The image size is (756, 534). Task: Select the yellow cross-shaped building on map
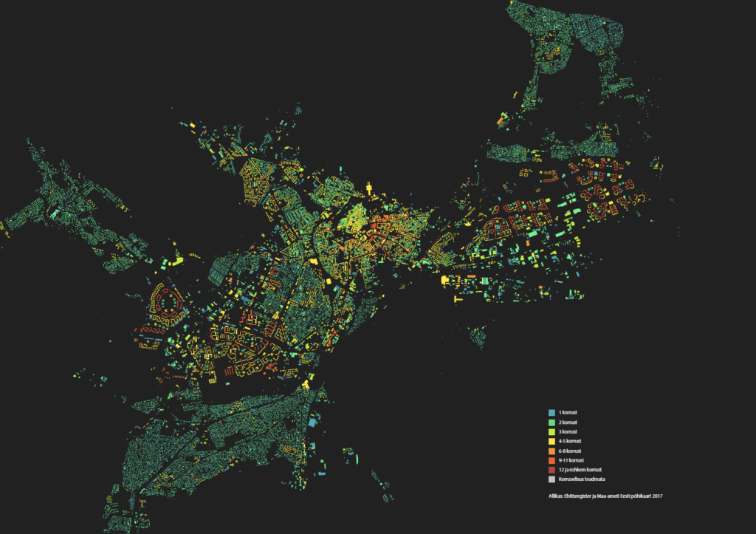tap(369, 188)
